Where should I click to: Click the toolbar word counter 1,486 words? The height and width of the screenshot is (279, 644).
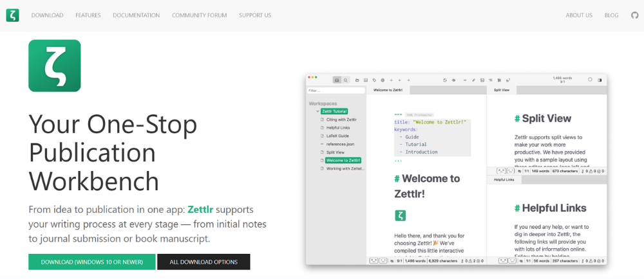click(562, 78)
